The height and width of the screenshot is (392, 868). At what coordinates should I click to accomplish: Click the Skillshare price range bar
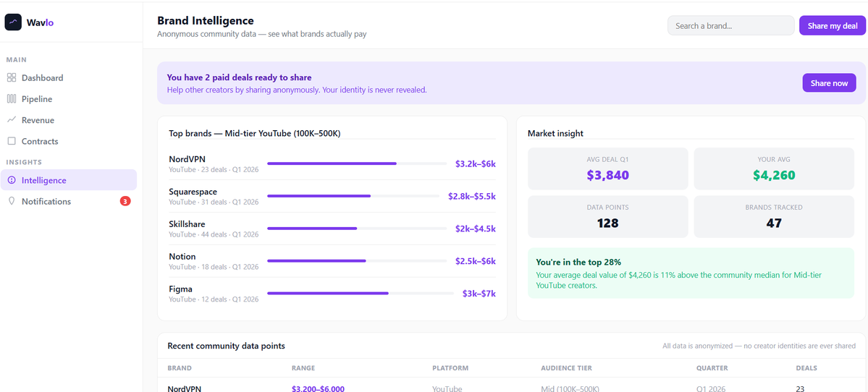pyautogui.click(x=356, y=229)
